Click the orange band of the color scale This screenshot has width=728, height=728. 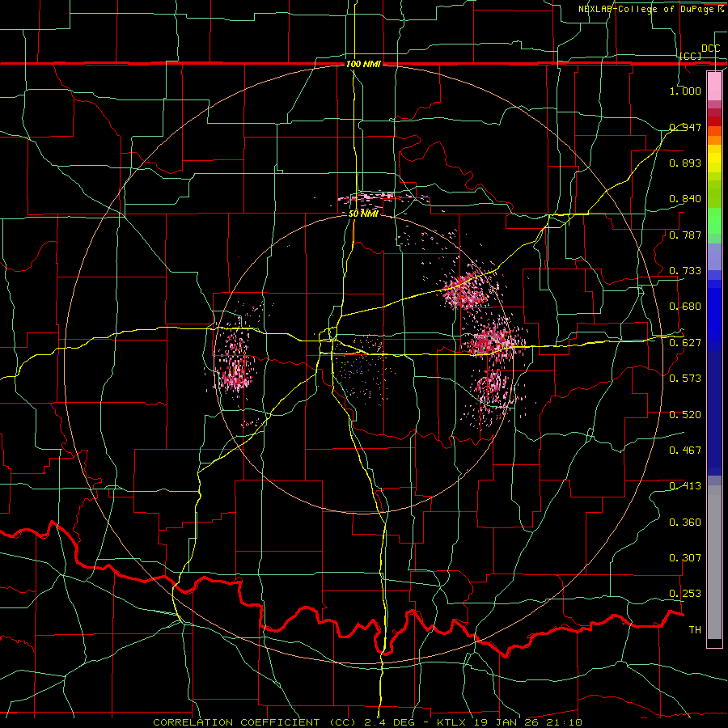click(x=714, y=140)
